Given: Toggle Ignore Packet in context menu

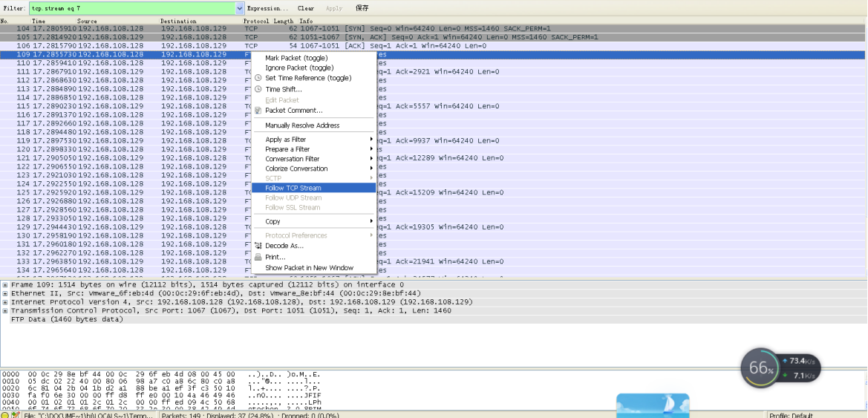Looking at the screenshot, I should (x=298, y=68).
